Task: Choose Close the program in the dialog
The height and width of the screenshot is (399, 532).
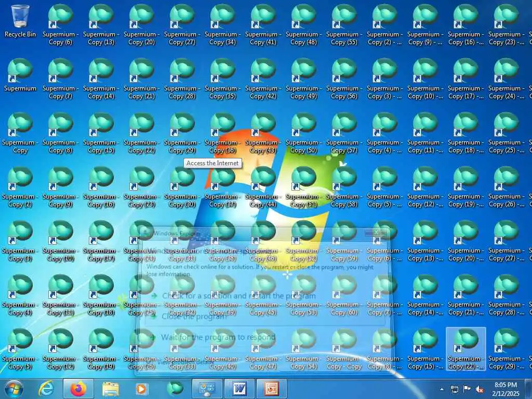Action: (194, 316)
